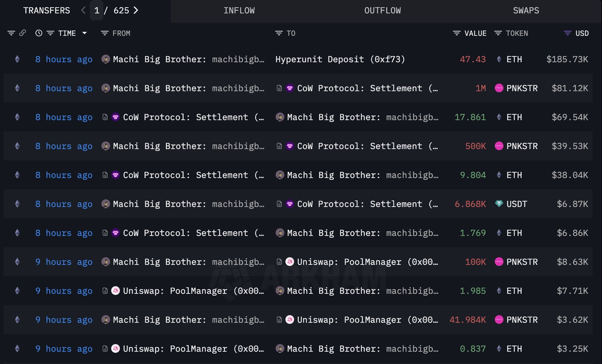The width and height of the screenshot is (602, 364).
Task: Click the PNKSTR token icon for 1M transfer
Action: [x=499, y=88]
